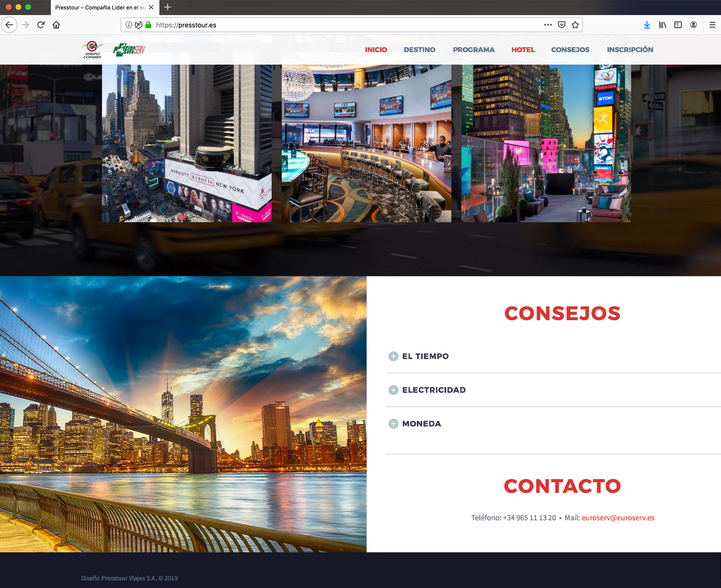Save page to Pocket
This screenshot has width=721, height=588.
click(x=561, y=25)
